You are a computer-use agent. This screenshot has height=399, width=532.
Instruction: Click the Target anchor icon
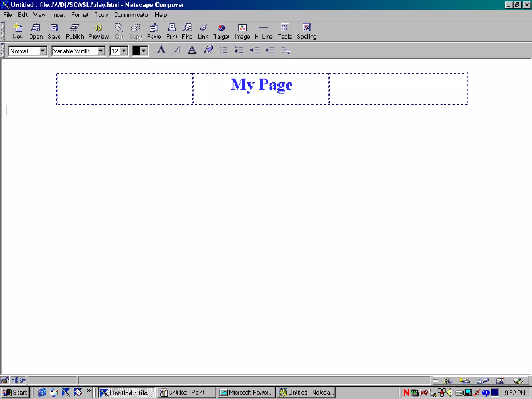point(221,31)
